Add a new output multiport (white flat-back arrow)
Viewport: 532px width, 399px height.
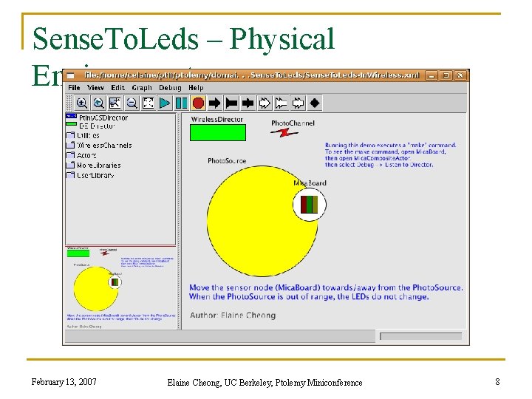[282, 103]
